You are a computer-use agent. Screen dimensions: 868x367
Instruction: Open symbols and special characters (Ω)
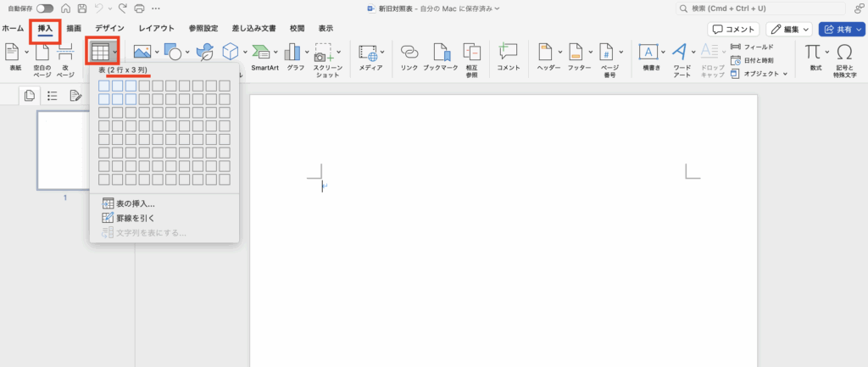(844, 56)
